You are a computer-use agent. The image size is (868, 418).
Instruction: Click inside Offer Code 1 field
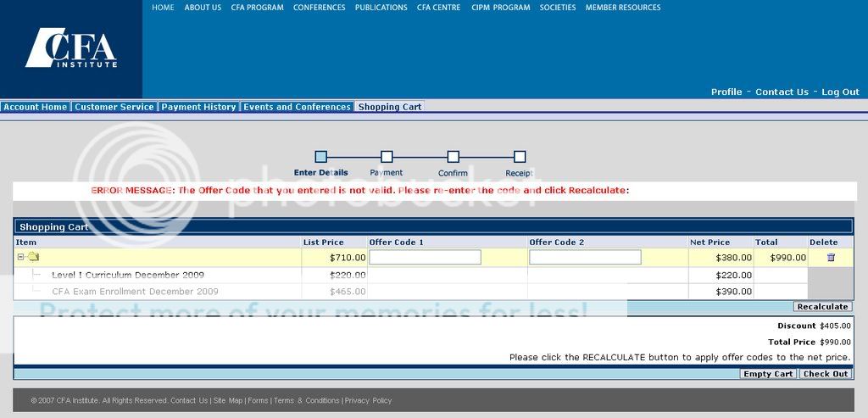tap(425, 257)
